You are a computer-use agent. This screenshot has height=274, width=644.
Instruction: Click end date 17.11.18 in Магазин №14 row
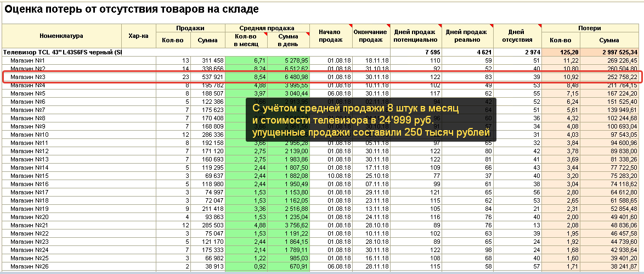[377, 167]
